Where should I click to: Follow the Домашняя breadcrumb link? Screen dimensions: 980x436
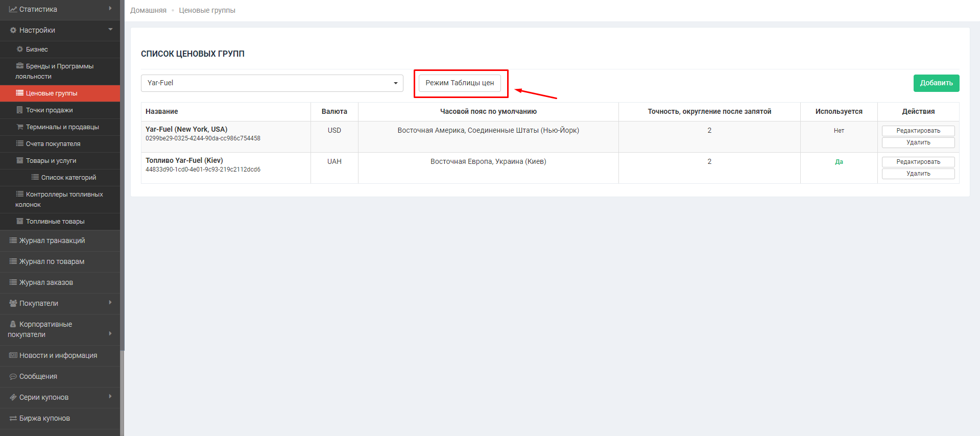148,10
